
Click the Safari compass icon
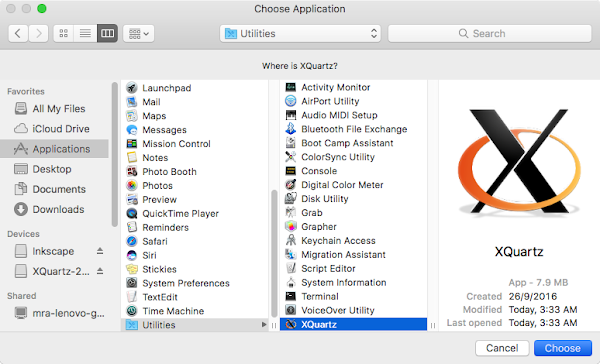coord(132,241)
